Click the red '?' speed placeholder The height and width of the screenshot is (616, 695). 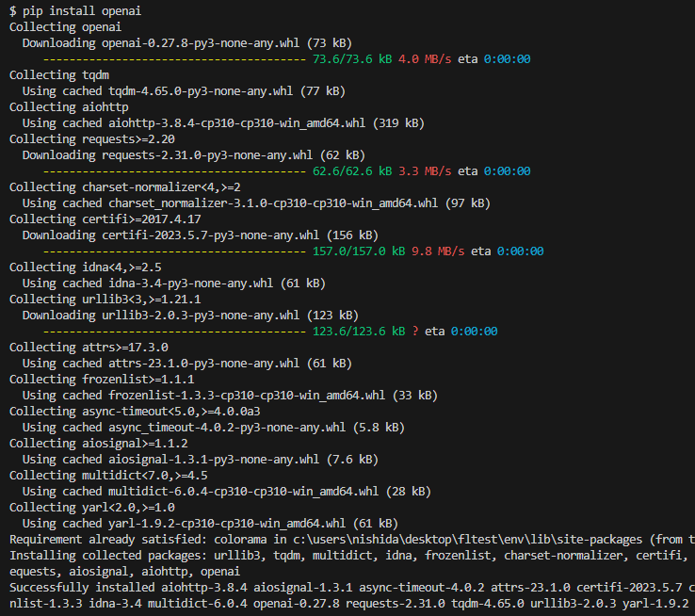pos(415,331)
